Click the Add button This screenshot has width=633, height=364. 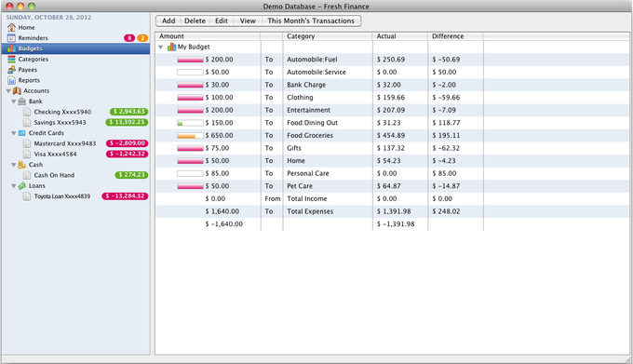click(x=168, y=21)
